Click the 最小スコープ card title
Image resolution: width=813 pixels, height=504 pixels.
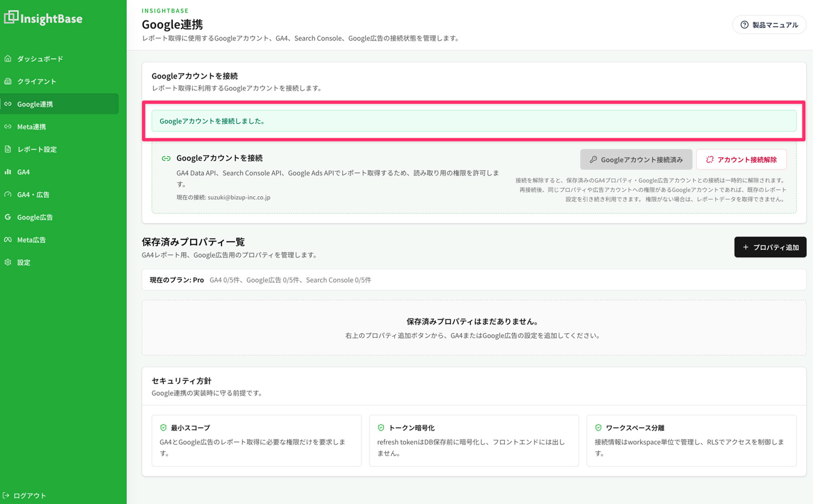190,427
